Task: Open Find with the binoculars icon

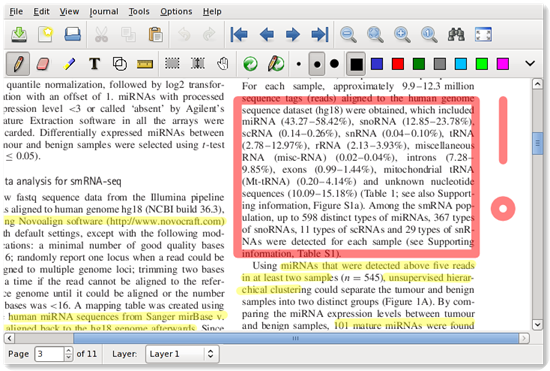Action: pos(456,34)
